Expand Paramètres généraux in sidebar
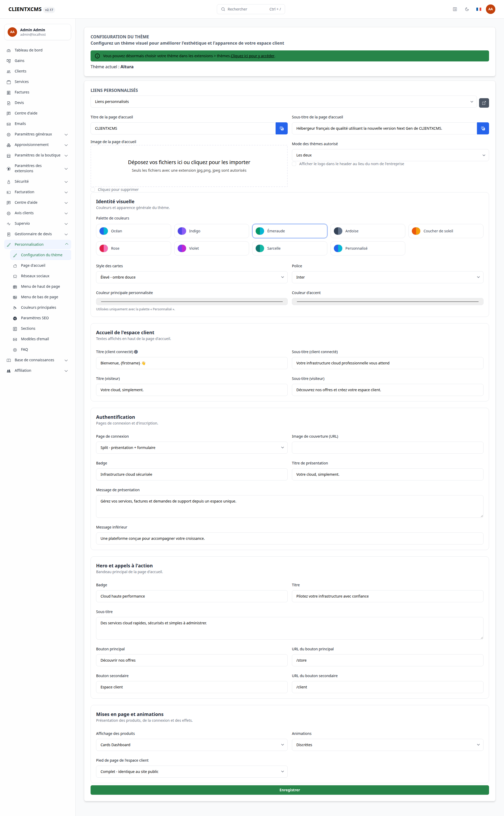Screen dimensions: 504x816 (38, 134)
